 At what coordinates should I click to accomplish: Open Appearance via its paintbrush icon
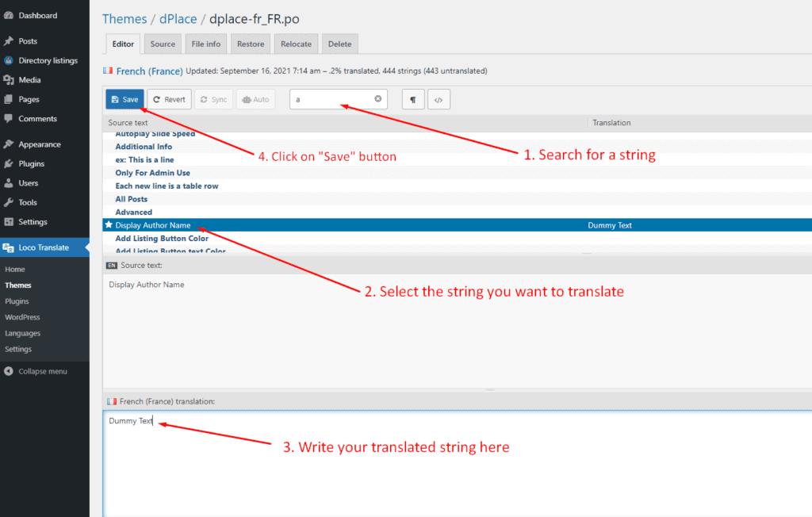[8, 144]
